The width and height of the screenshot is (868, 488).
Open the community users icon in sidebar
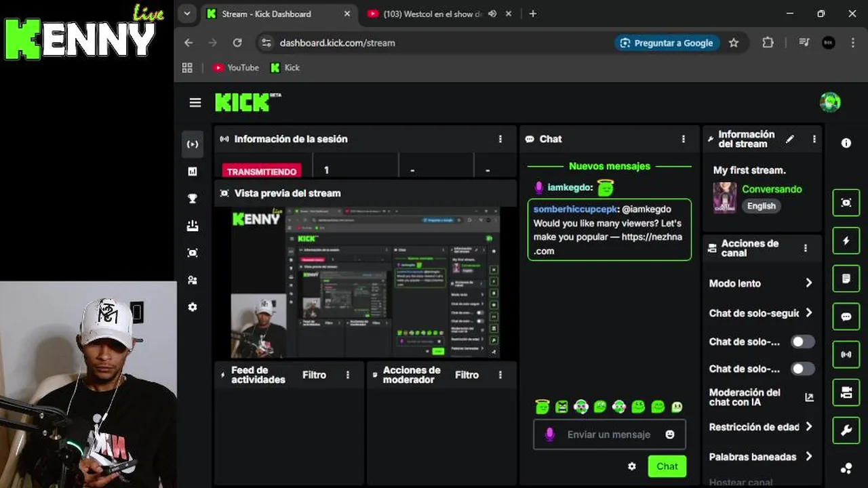tap(193, 280)
